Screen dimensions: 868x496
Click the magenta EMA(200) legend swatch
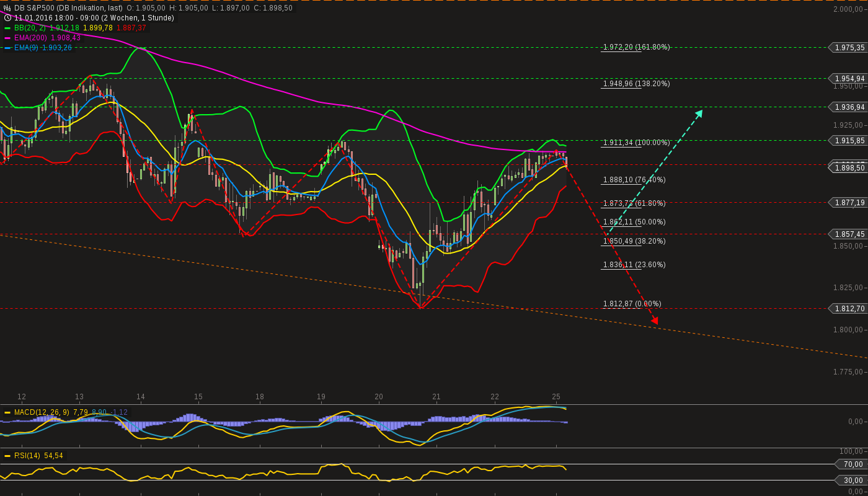pyautogui.click(x=7, y=38)
